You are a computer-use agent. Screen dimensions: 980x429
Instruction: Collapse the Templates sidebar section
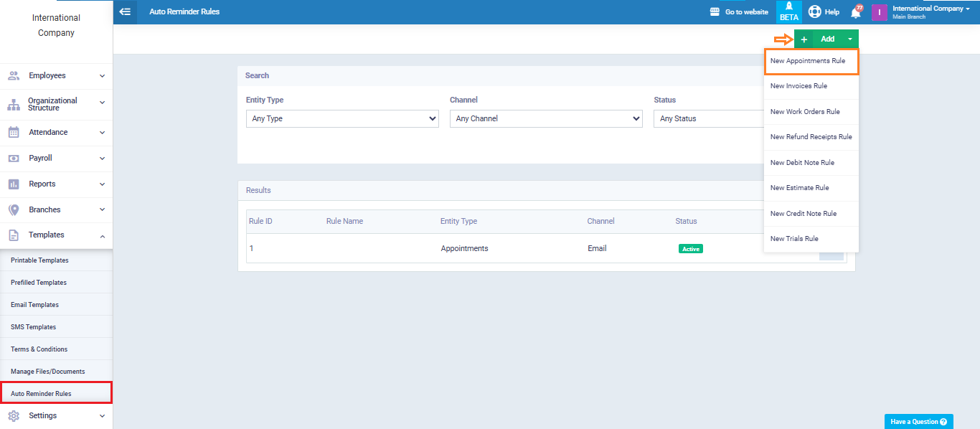pyautogui.click(x=102, y=235)
